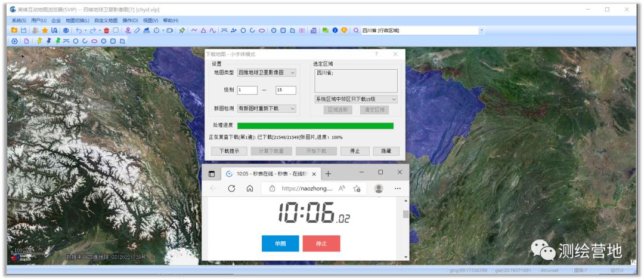Click scrollbar down arrow in stopwatch page
This screenshot has width=644, height=280.
point(406,257)
